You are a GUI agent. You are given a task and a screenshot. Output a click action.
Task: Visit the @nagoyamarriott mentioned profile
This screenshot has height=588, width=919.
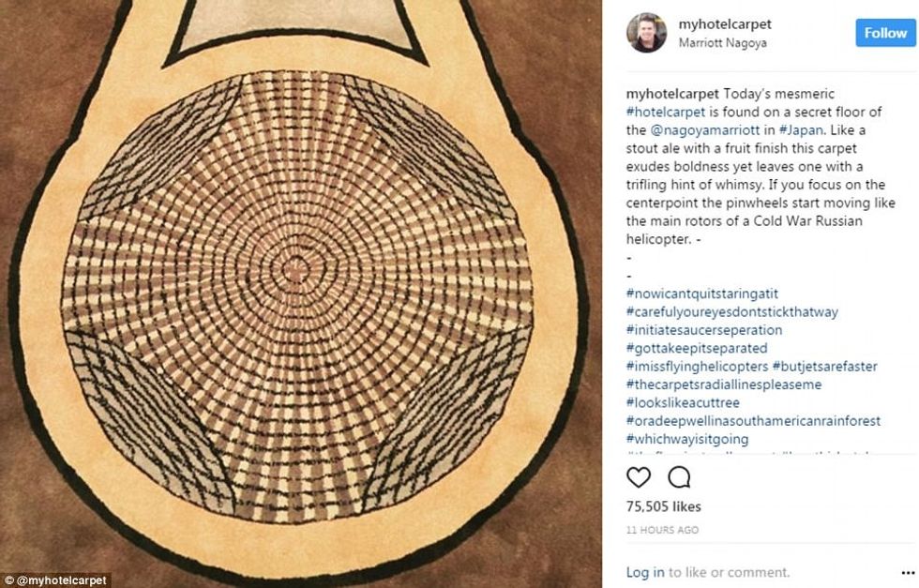705,130
